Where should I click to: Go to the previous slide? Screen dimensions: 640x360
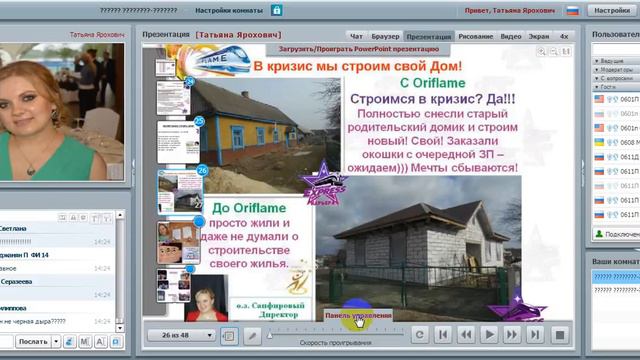466,335
